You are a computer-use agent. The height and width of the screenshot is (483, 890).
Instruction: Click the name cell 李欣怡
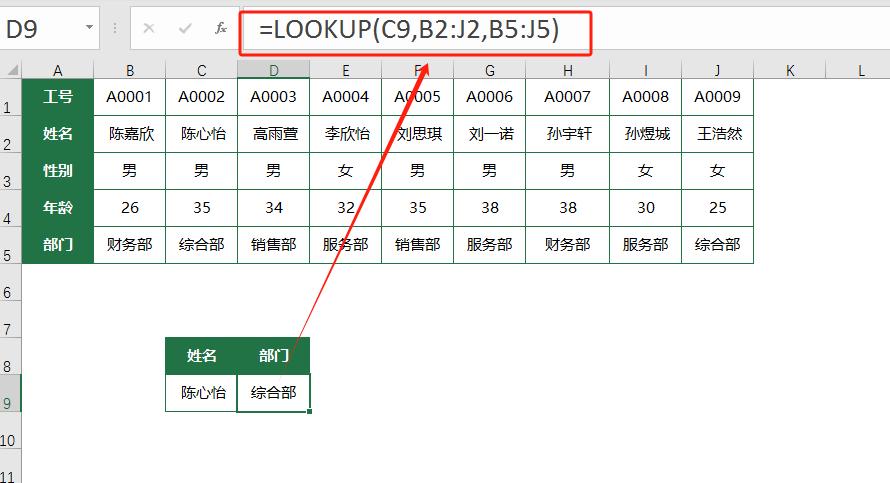(345, 134)
